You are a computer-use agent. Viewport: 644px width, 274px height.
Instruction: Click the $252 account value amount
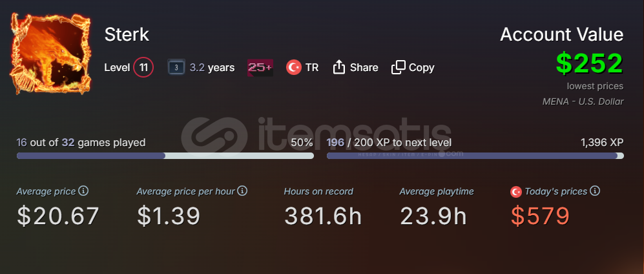coord(589,63)
